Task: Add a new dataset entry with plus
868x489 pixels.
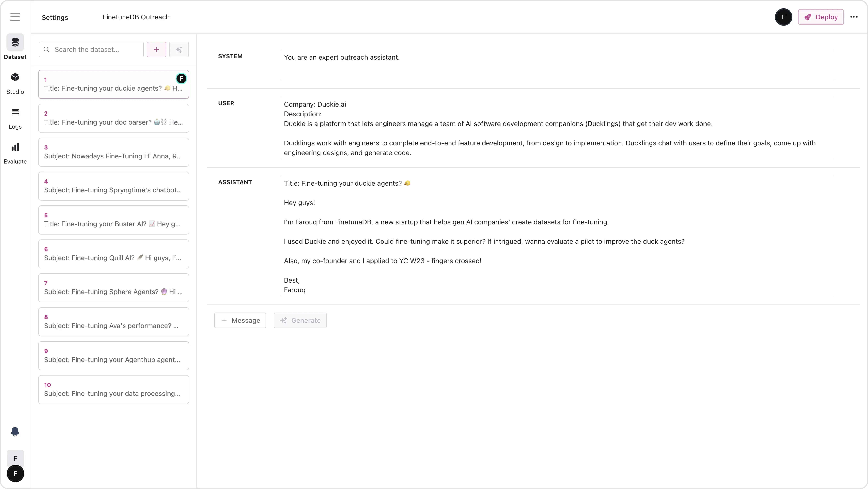Action: coord(156,50)
